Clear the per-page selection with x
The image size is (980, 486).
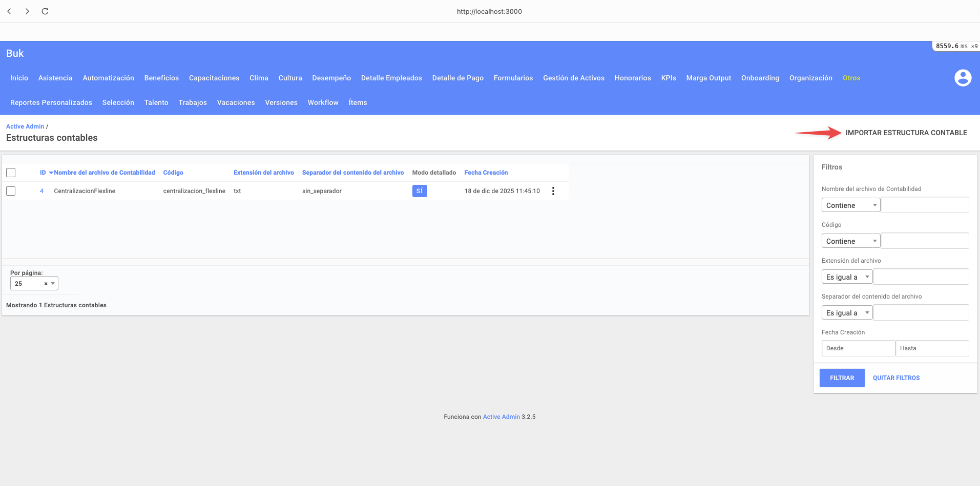pos(46,284)
